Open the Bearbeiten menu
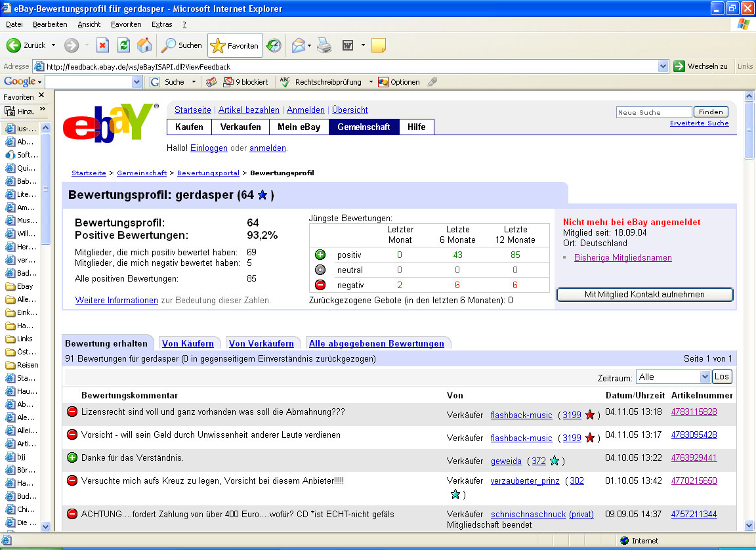Viewport: 756px width, 550px height. [50, 24]
